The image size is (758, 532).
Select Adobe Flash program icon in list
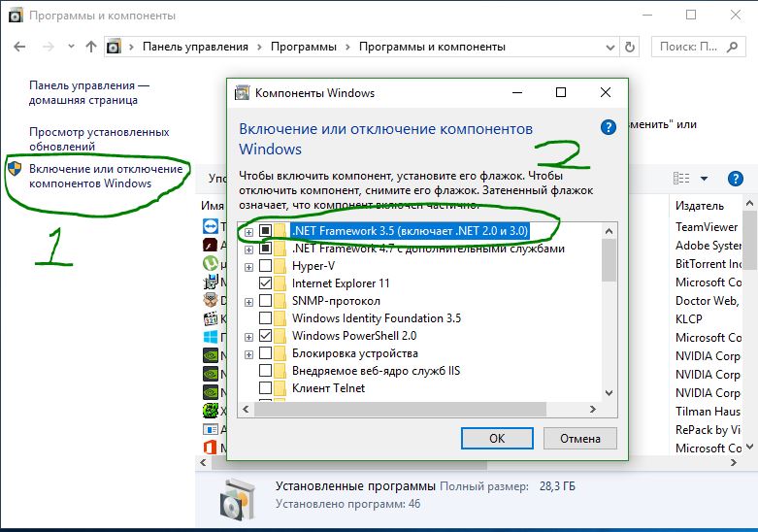[211, 245]
